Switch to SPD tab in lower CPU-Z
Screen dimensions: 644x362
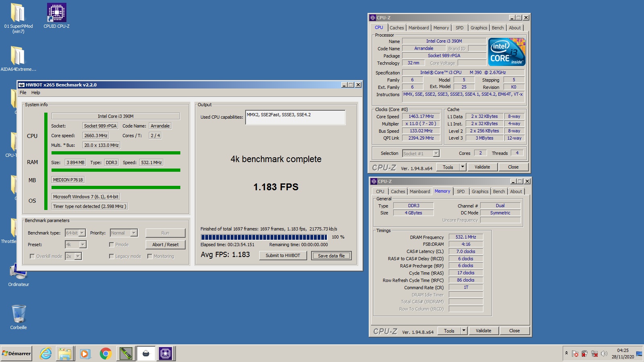[461, 191]
